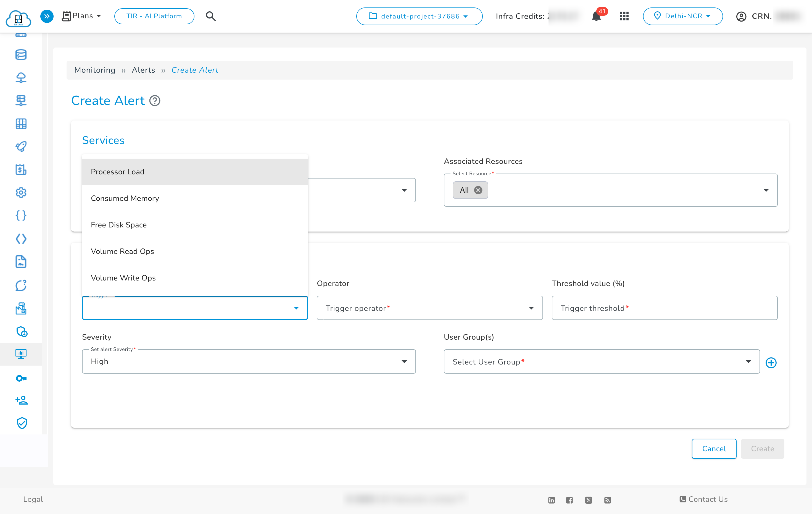
Task: Open the apps grid menu
Action: click(624, 16)
